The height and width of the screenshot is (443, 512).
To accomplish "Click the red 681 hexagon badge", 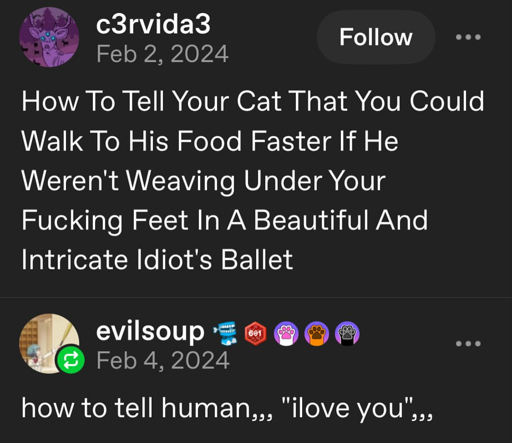I will tap(255, 333).
